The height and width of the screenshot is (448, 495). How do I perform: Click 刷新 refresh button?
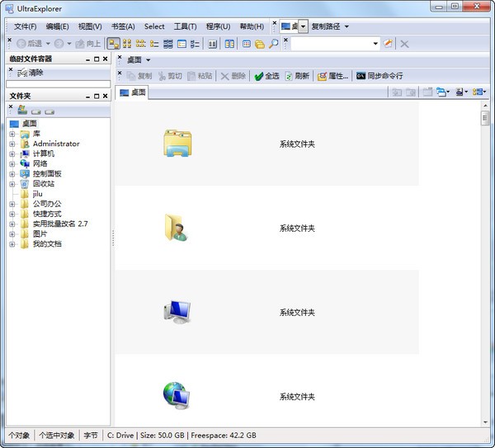(297, 76)
